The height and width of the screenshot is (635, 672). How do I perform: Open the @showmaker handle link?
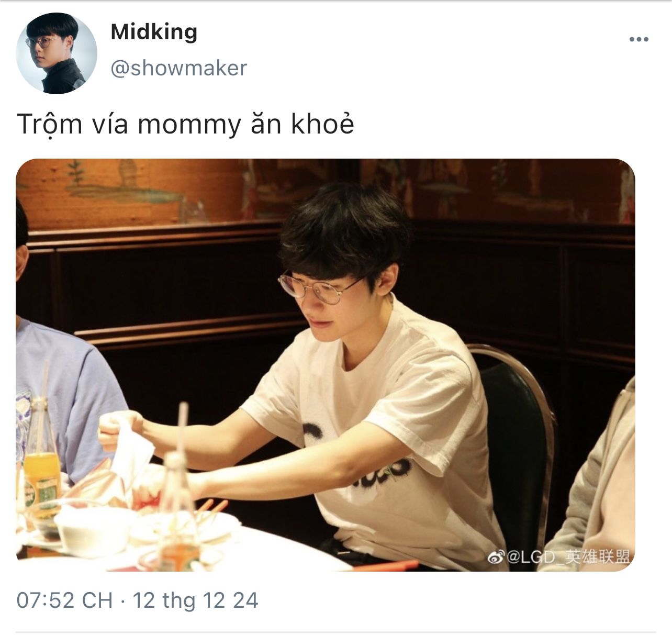coord(178,68)
